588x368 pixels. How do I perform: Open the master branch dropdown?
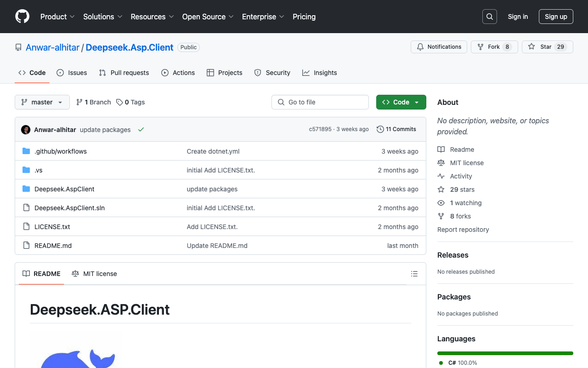pyautogui.click(x=42, y=102)
